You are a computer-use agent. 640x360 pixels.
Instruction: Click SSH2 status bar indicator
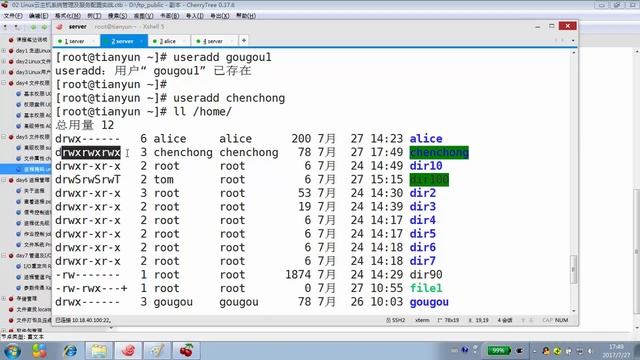tap(396, 320)
